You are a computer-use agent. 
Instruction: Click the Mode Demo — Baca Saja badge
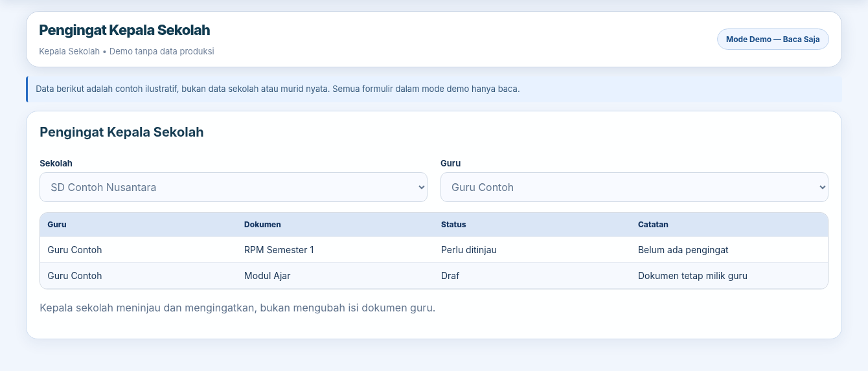(x=773, y=39)
